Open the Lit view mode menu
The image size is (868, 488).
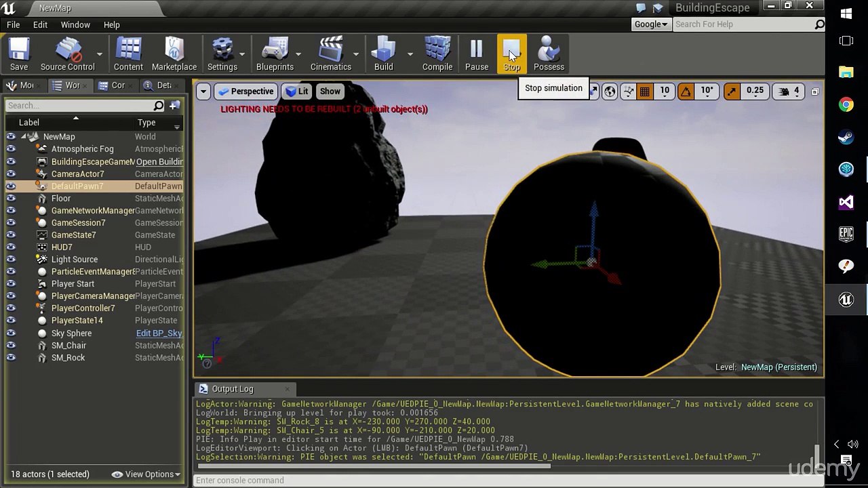pyautogui.click(x=297, y=91)
